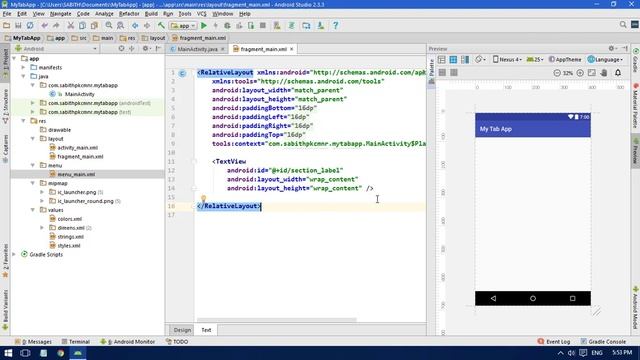
Task: Click the Synchronize toolbar icon
Action: (30, 25)
